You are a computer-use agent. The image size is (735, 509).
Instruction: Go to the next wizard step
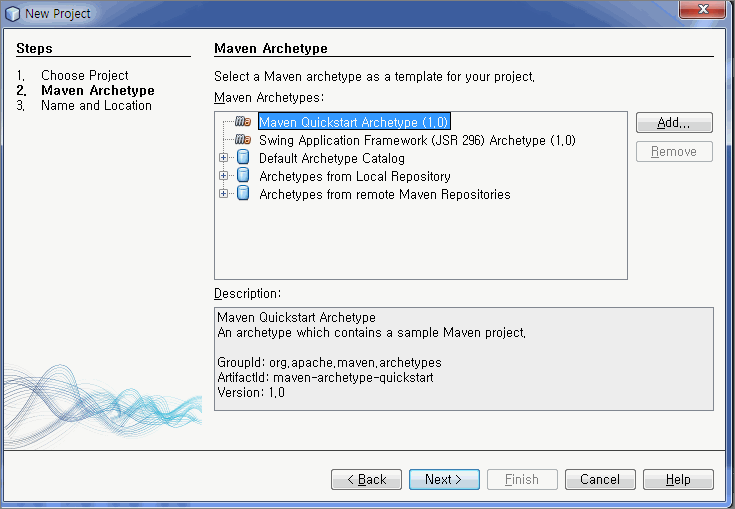click(444, 480)
